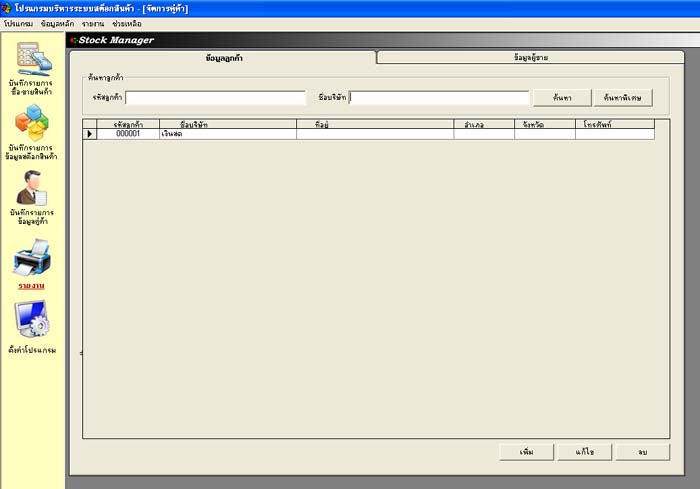
Task: Click the app icon in title bar
Action: click(x=7, y=8)
